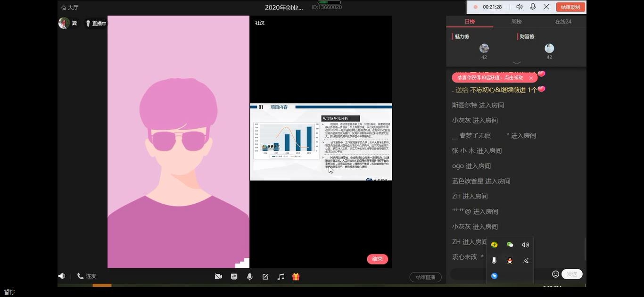Open the emoji picker in chat
644x297 pixels.
(555, 274)
